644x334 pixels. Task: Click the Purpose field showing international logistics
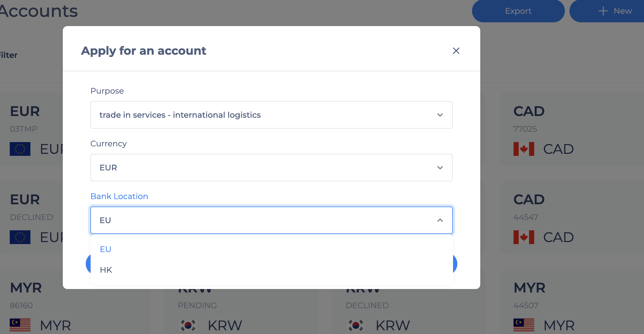click(x=272, y=115)
